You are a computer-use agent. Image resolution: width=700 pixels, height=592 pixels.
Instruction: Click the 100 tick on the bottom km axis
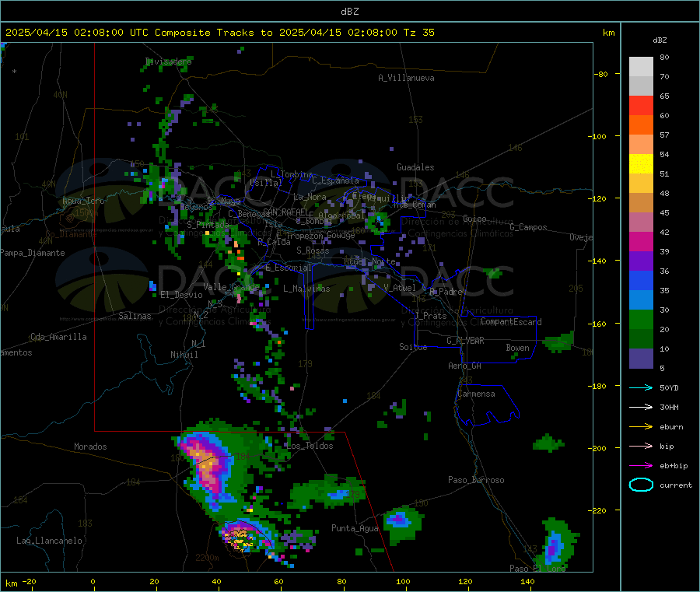point(403,581)
